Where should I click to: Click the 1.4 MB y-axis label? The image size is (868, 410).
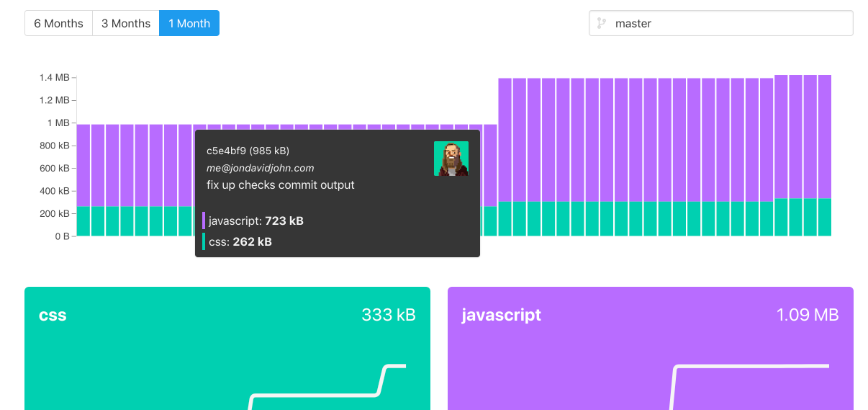click(x=54, y=77)
